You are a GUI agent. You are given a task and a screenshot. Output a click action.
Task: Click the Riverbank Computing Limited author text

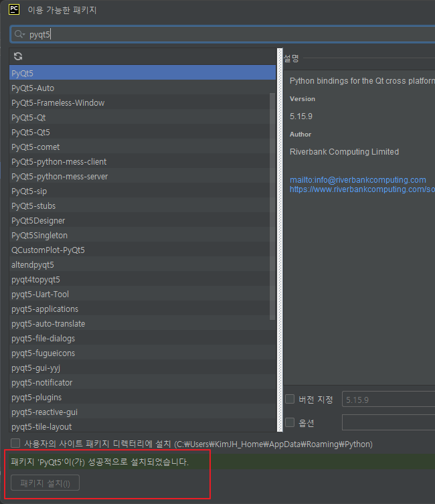pyautogui.click(x=344, y=152)
